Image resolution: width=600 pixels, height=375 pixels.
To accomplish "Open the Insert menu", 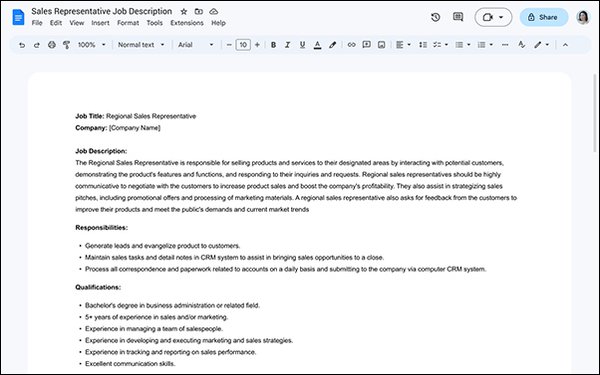I will (x=100, y=23).
